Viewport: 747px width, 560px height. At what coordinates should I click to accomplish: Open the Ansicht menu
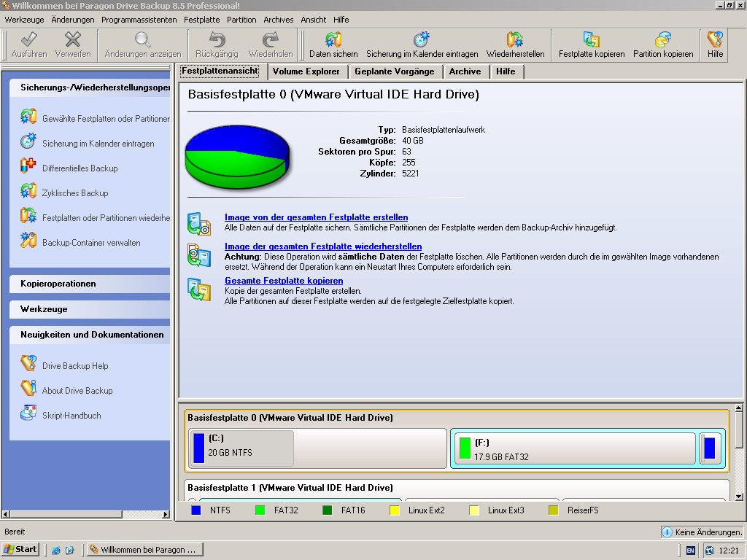point(314,20)
